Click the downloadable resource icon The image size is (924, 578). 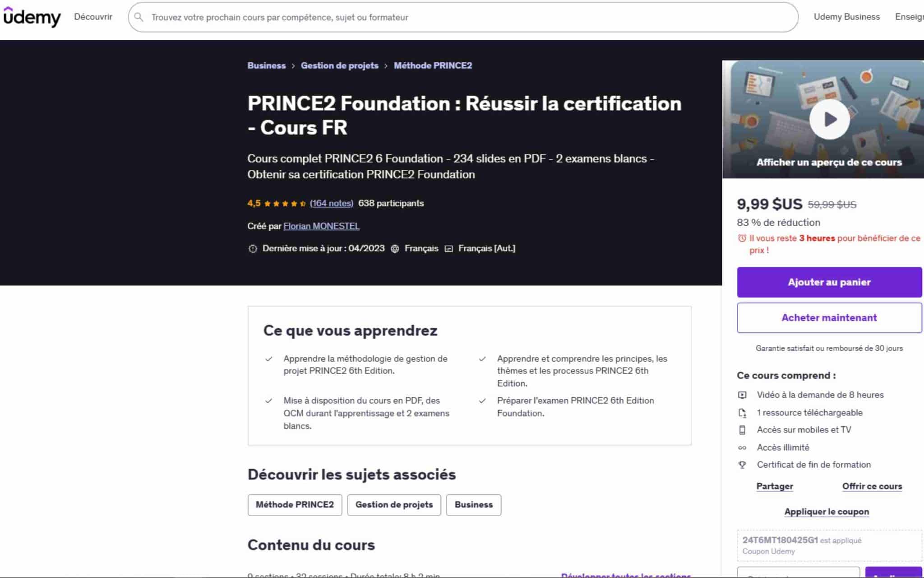click(743, 412)
